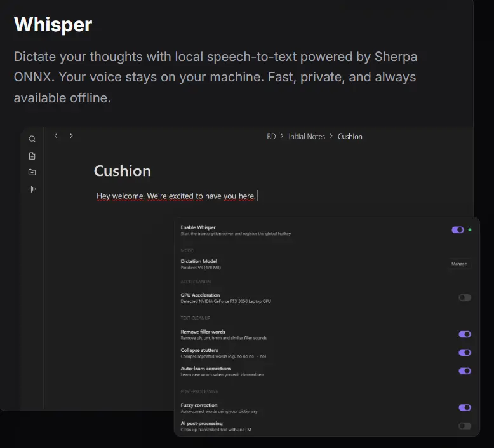Disable the Enable Whisper toggle
Image resolution: width=494 pixels, height=448 pixels.
[457, 230]
